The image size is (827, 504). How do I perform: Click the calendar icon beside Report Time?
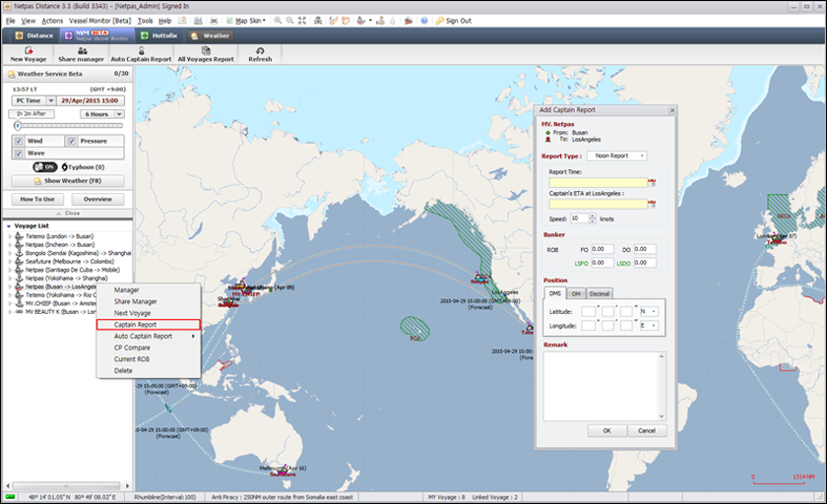[652, 182]
